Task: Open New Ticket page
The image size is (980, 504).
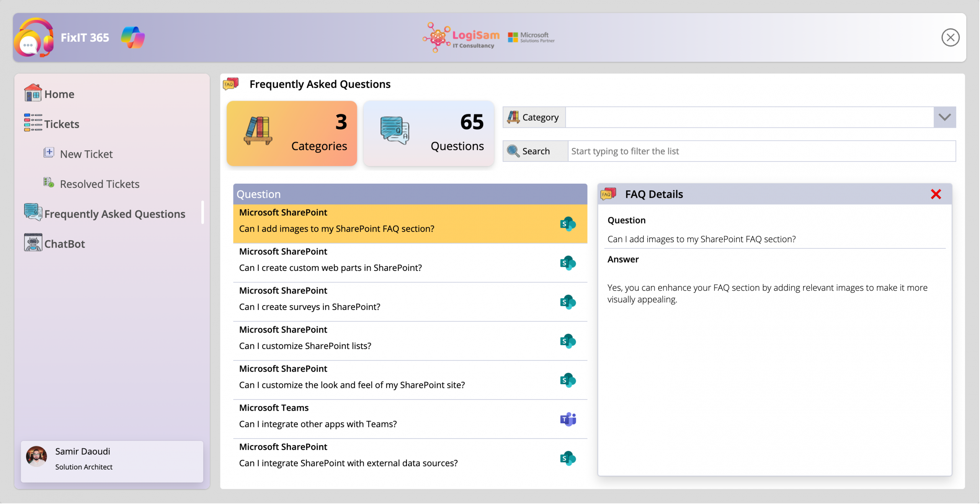Action: (x=86, y=154)
